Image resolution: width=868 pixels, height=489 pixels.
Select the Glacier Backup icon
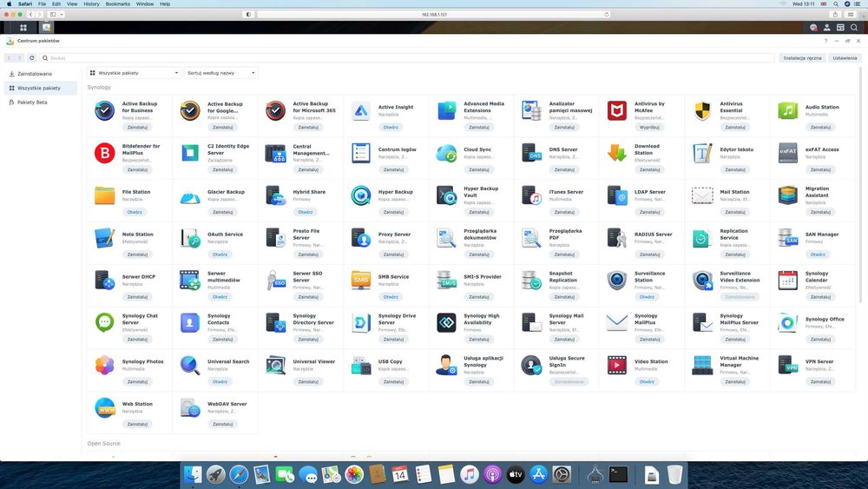pyautogui.click(x=190, y=195)
